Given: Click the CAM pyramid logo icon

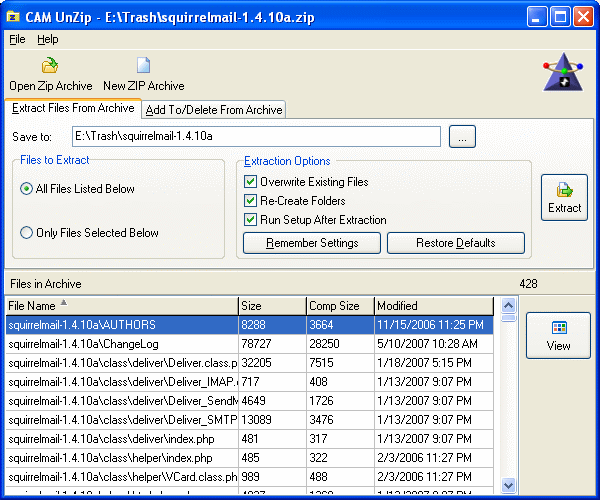Looking at the screenshot, I should click(x=563, y=72).
